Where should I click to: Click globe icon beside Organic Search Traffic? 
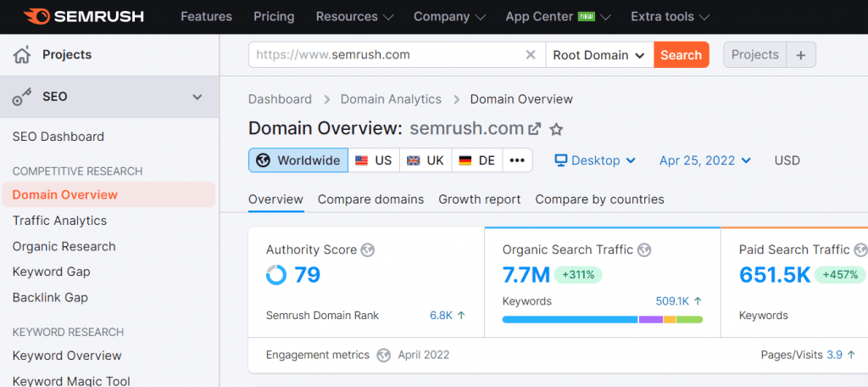[644, 250]
